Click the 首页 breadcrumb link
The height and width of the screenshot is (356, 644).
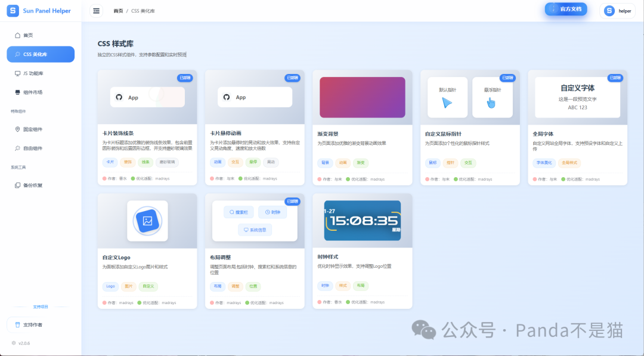[x=118, y=11]
